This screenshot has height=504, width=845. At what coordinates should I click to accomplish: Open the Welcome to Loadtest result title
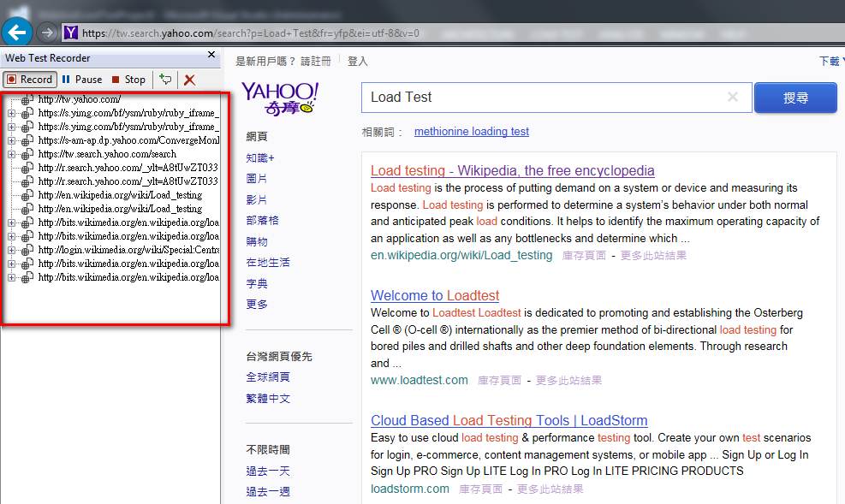click(x=435, y=295)
